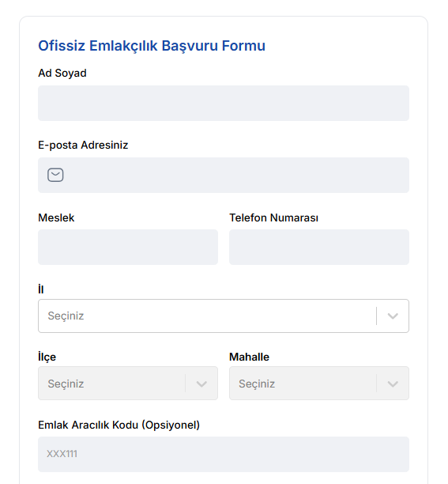Click the İlçe label text
448x484 pixels.
[47, 357]
